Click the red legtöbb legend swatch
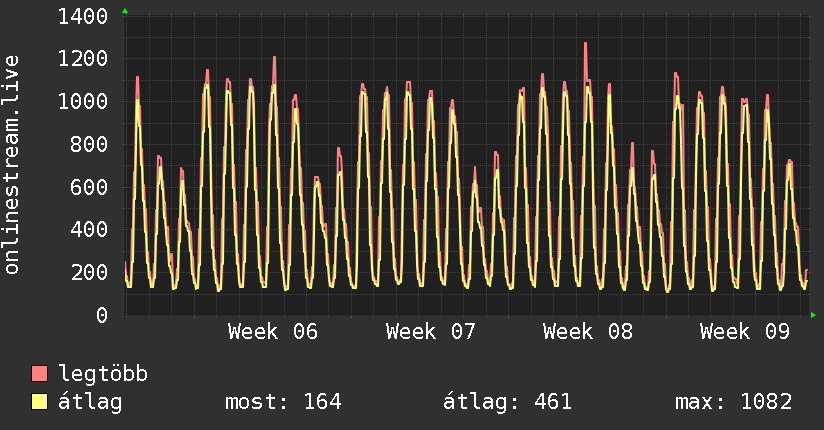Viewport: 824px width, 430px height. [40, 374]
